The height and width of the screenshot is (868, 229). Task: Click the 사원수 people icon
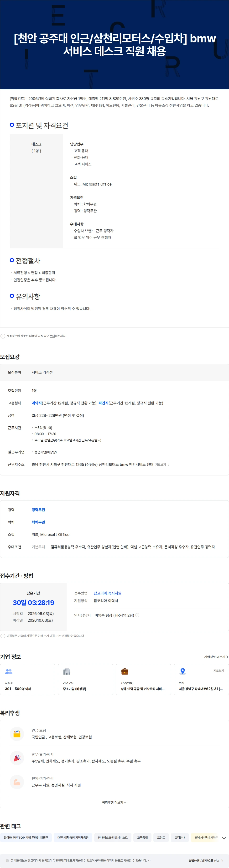coord(9,671)
